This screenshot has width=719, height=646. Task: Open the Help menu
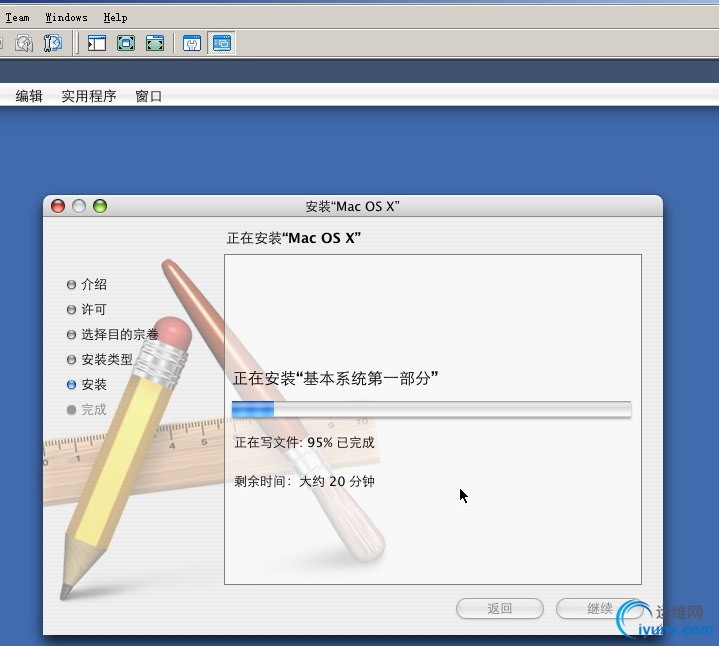[x=115, y=17]
